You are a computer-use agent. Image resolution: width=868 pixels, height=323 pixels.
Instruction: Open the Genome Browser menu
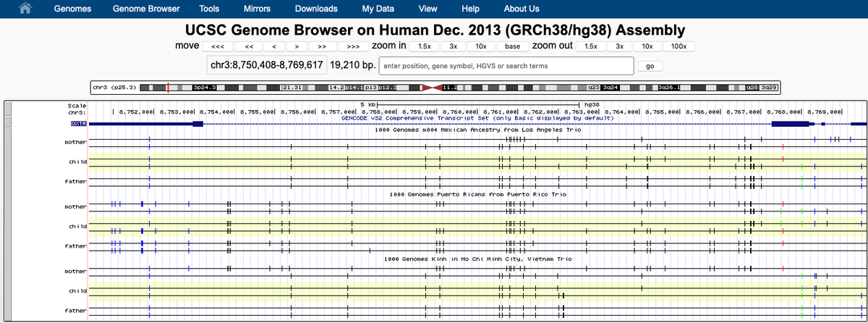tap(145, 9)
